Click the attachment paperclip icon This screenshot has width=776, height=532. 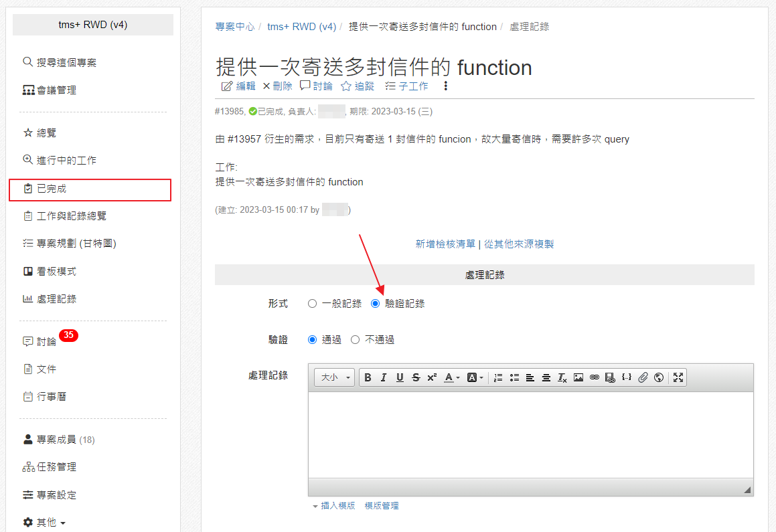tap(642, 377)
